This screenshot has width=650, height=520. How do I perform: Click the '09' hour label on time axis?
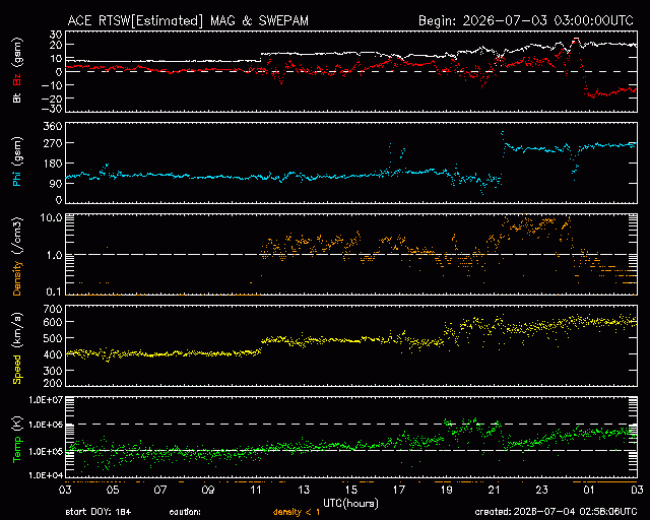208,490
